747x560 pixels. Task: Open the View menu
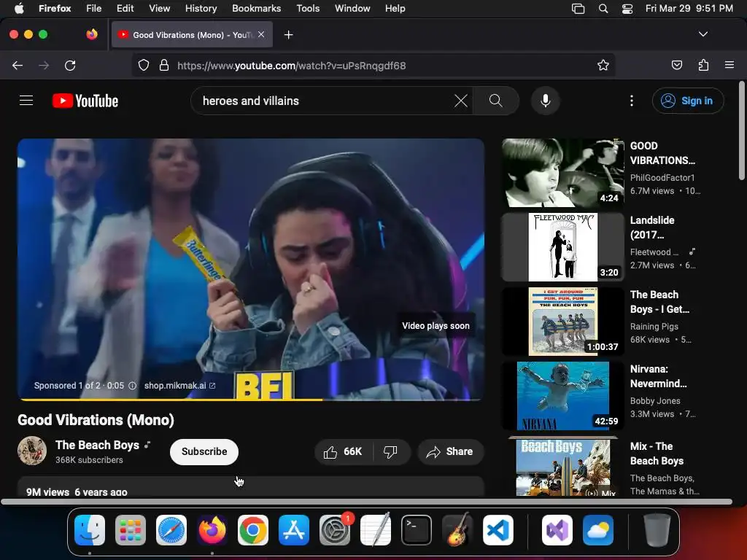tap(159, 8)
